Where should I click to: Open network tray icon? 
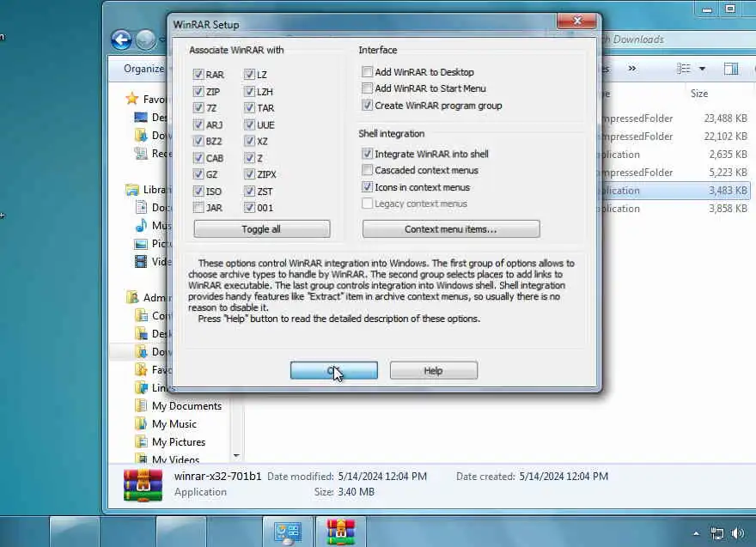click(x=717, y=533)
